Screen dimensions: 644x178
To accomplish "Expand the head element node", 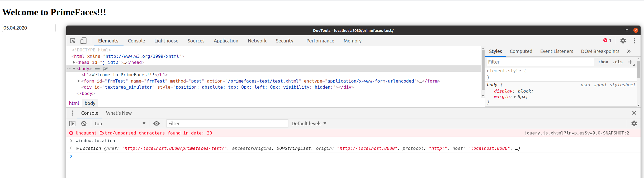I will coord(74,62).
